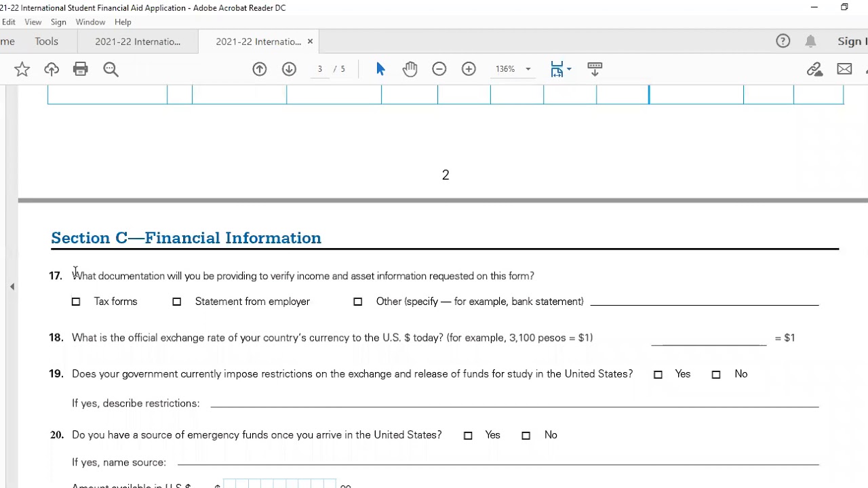Open notifications bell
Viewport: 868px width, 488px height.
point(810,41)
